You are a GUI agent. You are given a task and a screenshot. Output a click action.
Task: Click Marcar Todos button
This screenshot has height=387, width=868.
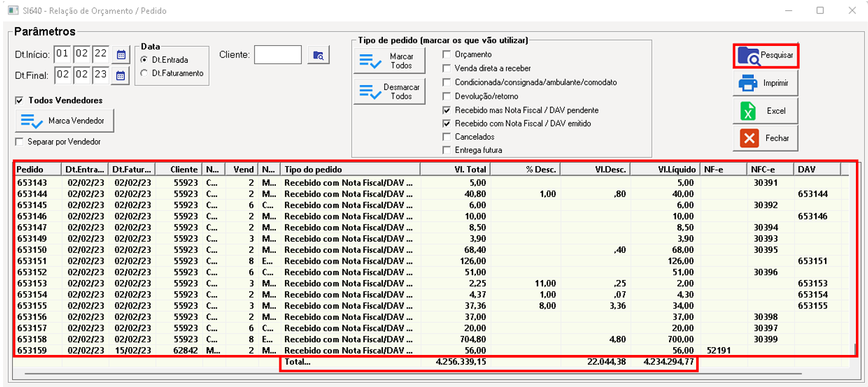click(x=390, y=61)
